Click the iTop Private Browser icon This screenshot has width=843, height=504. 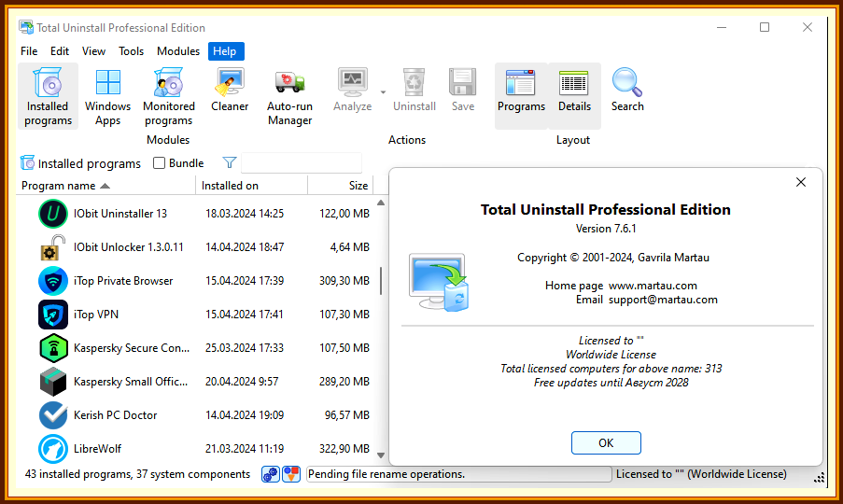[52, 281]
